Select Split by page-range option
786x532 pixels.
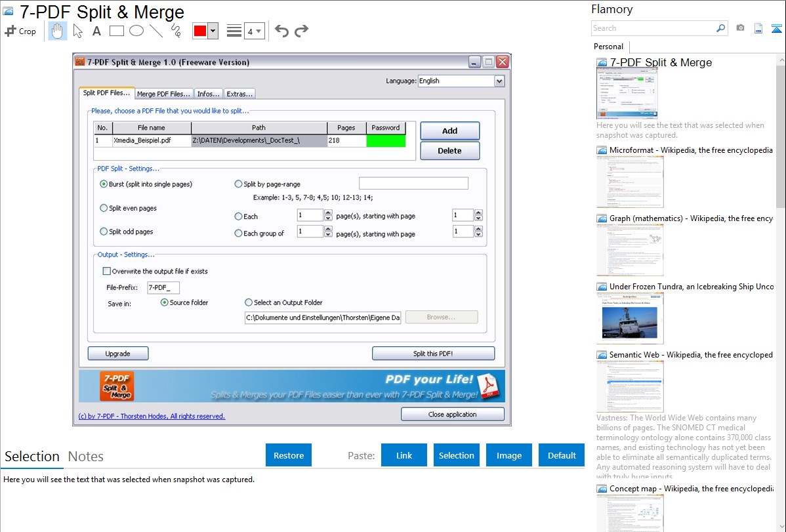tap(267, 184)
